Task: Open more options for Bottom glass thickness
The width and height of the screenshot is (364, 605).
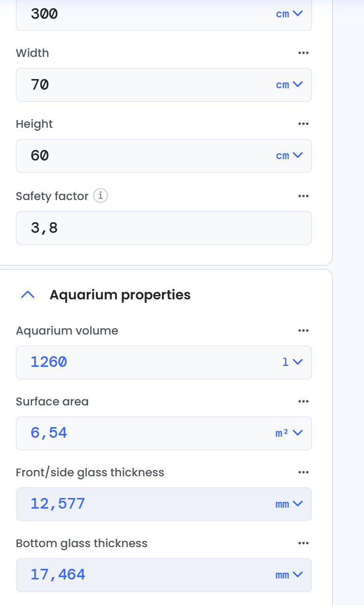Action: [303, 543]
